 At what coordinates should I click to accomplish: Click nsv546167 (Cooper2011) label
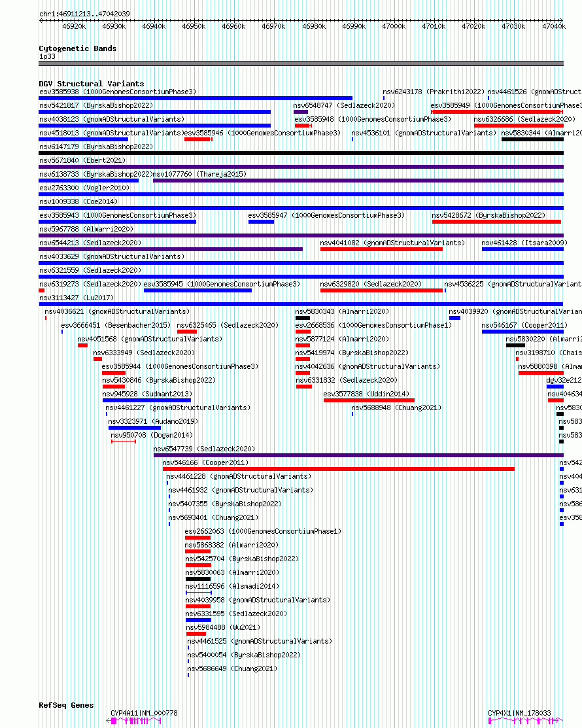pos(524,326)
